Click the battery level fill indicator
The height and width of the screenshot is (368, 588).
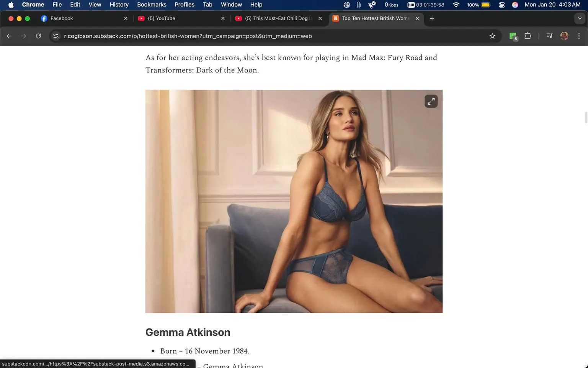485,5
